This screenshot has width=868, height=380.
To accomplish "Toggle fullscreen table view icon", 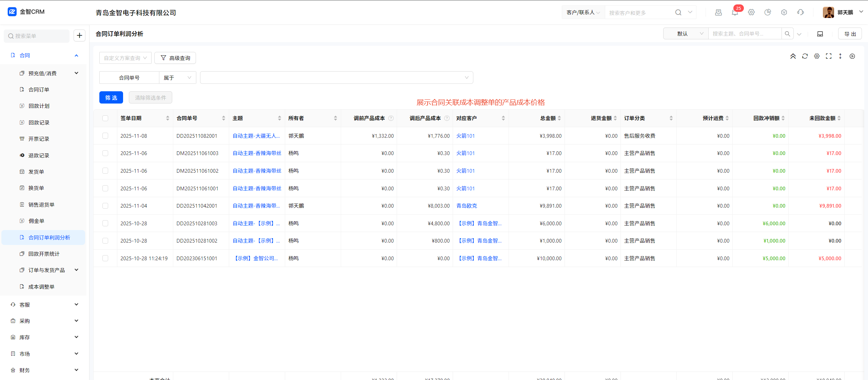I will [x=829, y=56].
